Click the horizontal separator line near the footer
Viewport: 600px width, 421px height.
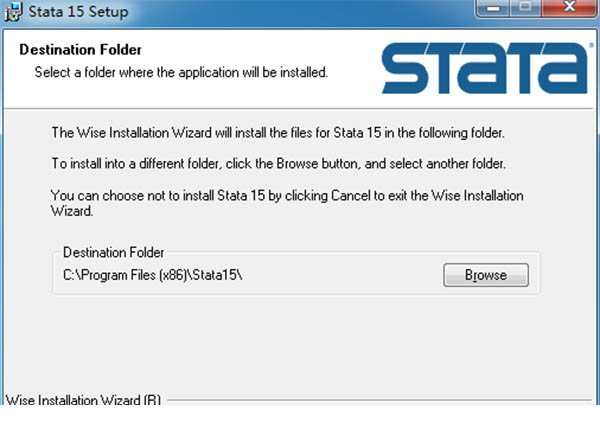380,400
